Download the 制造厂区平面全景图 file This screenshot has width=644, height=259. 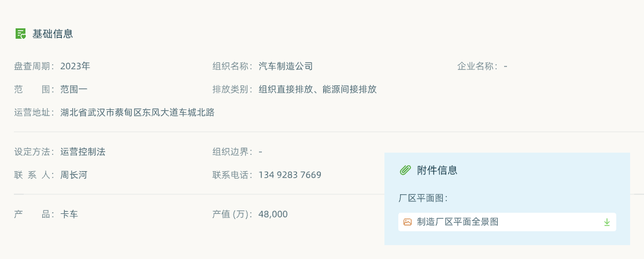click(x=606, y=222)
